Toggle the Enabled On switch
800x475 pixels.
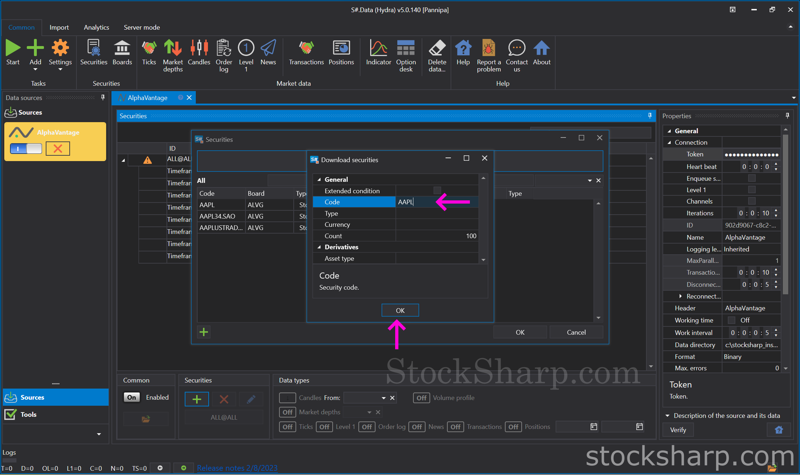pyautogui.click(x=131, y=397)
